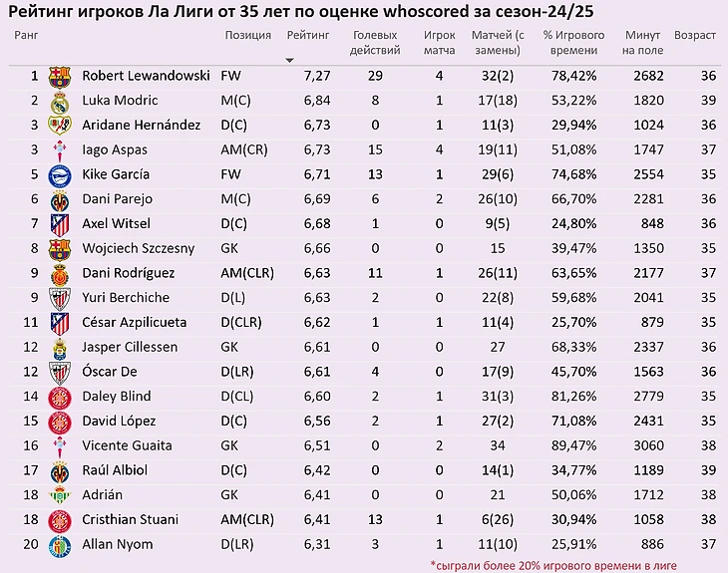Sort table by Голевых действий column
The width and height of the screenshot is (728, 573).
pos(376,42)
